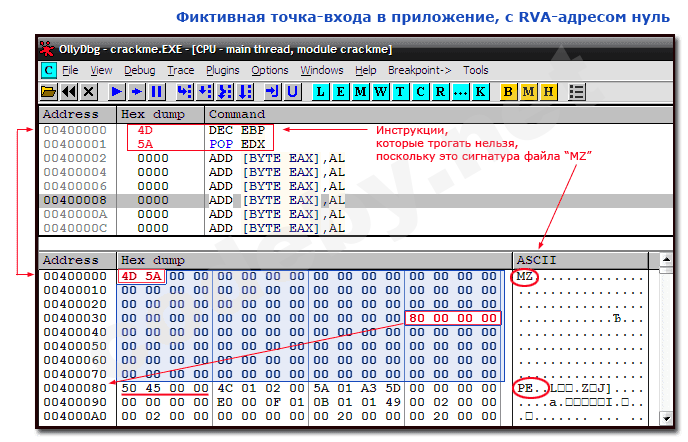
Task: Select disassembly address 00400006
Action: (75, 187)
